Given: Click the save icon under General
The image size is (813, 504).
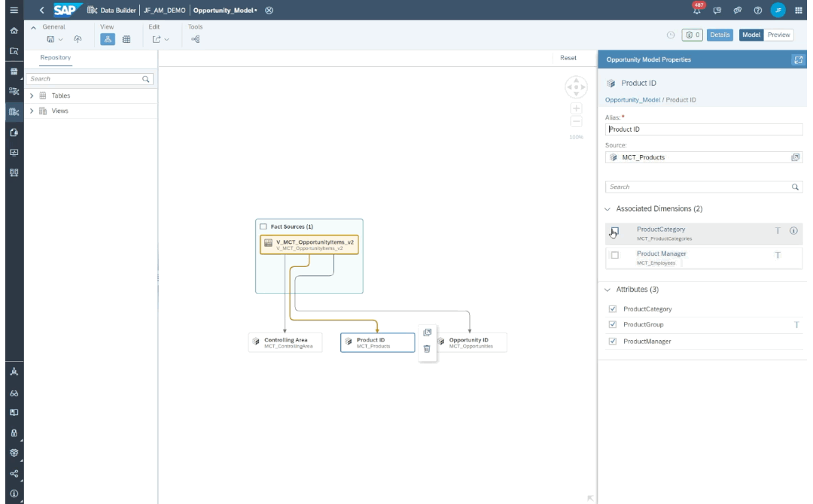Looking at the screenshot, I should coord(50,38).
